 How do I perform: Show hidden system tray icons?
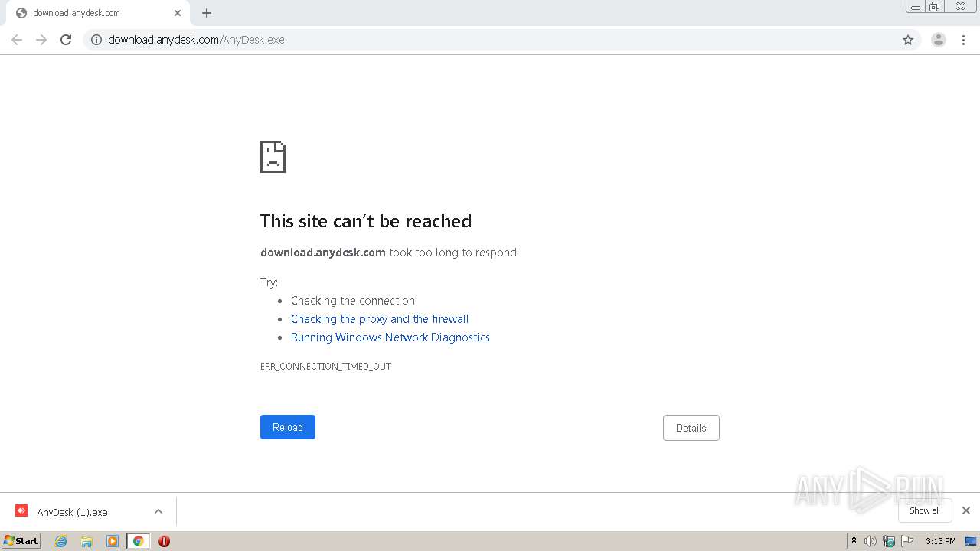[x=854, y=541]
